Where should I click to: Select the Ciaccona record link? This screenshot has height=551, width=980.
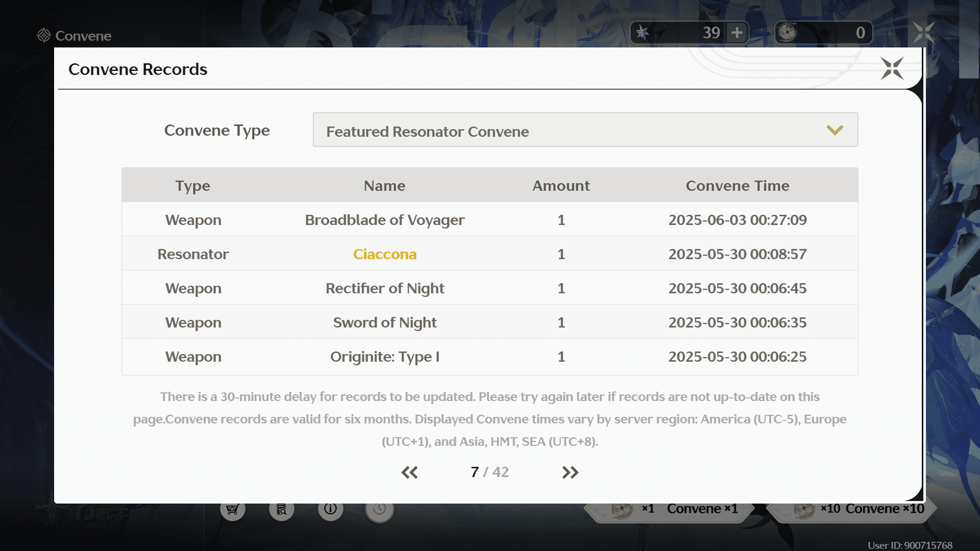385,254
